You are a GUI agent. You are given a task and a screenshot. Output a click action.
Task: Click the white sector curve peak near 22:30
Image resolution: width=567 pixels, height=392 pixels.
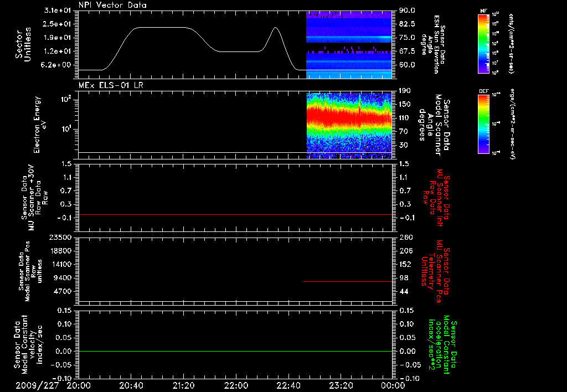(x=276, y=28)
